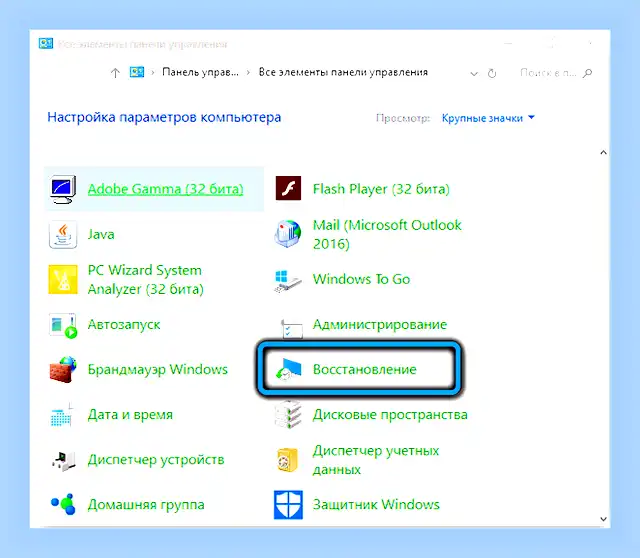This screenshot has height=558, width=640.
Task: Open PC Wizard System Analyzer link
Action: pos(145,280)
